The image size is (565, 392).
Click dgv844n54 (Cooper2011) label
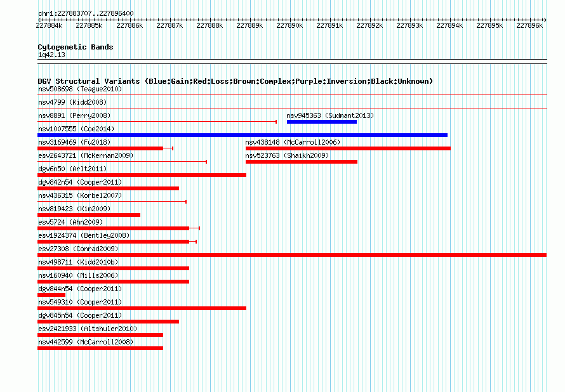point(80,289)
